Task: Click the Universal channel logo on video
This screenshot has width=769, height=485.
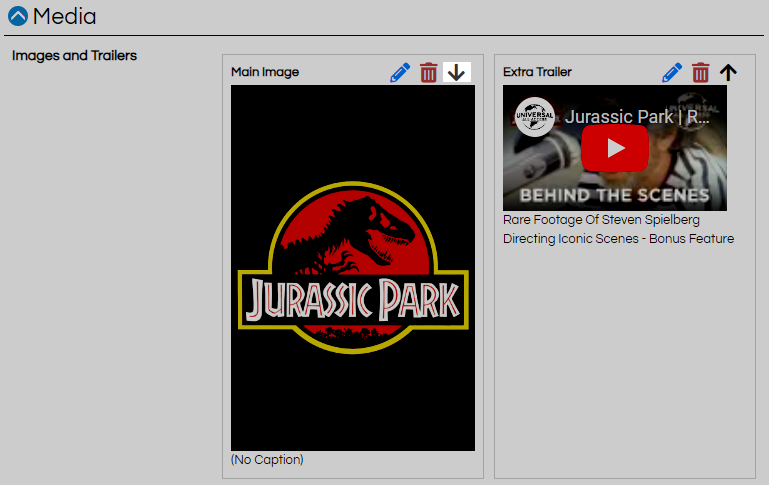Action: click(x=535, y=117)
